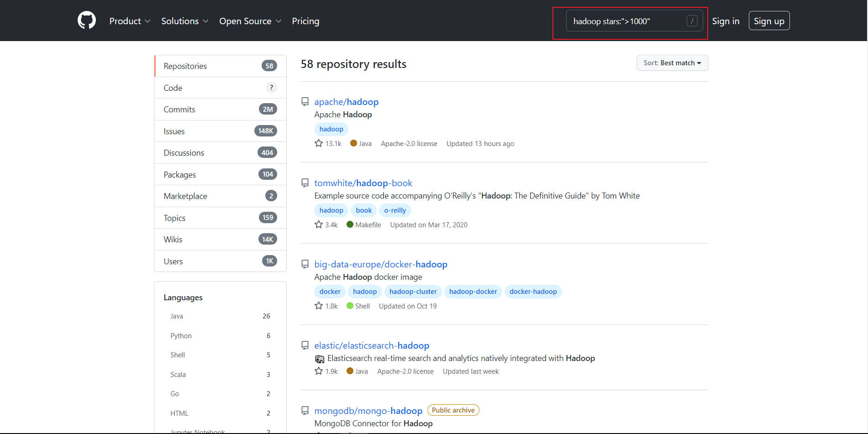Click repo icon beside apache/hadoop
The height and width of the screenshot is (434, 868).
305,102
